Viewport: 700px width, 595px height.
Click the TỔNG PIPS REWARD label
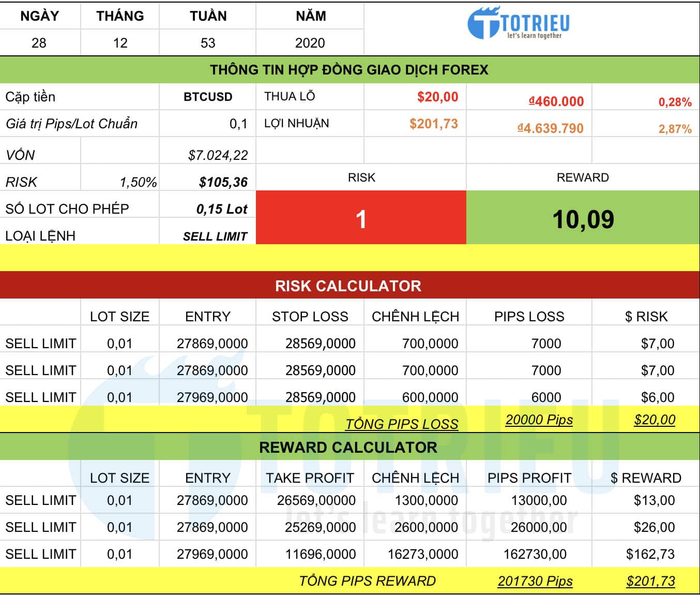[x=368, y=581]
